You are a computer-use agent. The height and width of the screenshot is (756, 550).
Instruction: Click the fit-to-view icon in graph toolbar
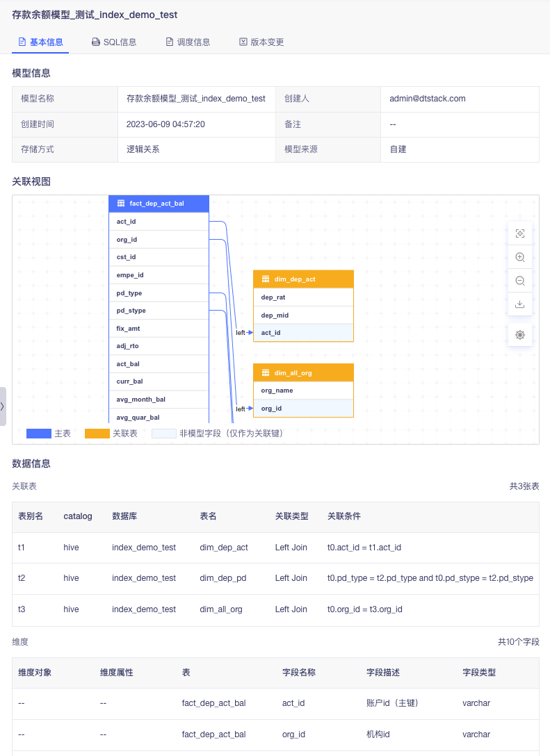click(x=520, y=233)
